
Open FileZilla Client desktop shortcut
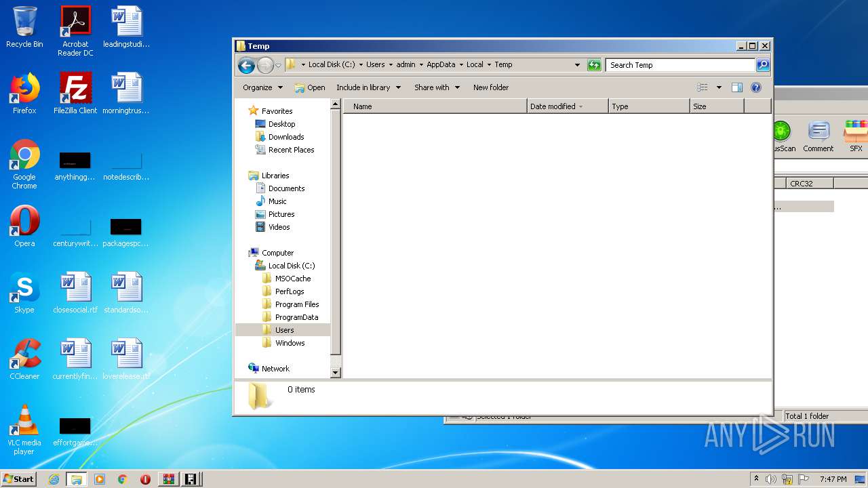tap(75, 94)
